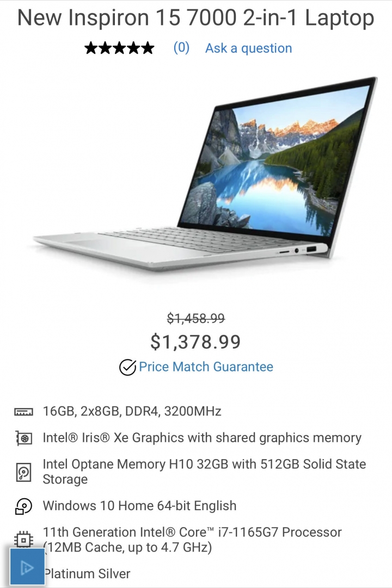392x588 pixels.
Task: Click the Intel Iris Xe Graphics text
Action: pyautogui.click(x=202, y=438)
